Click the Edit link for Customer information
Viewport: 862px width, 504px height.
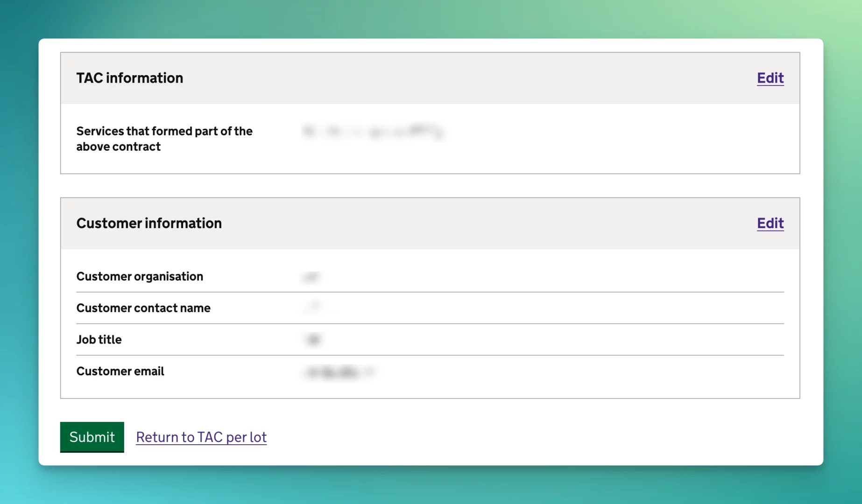point(770,224)
